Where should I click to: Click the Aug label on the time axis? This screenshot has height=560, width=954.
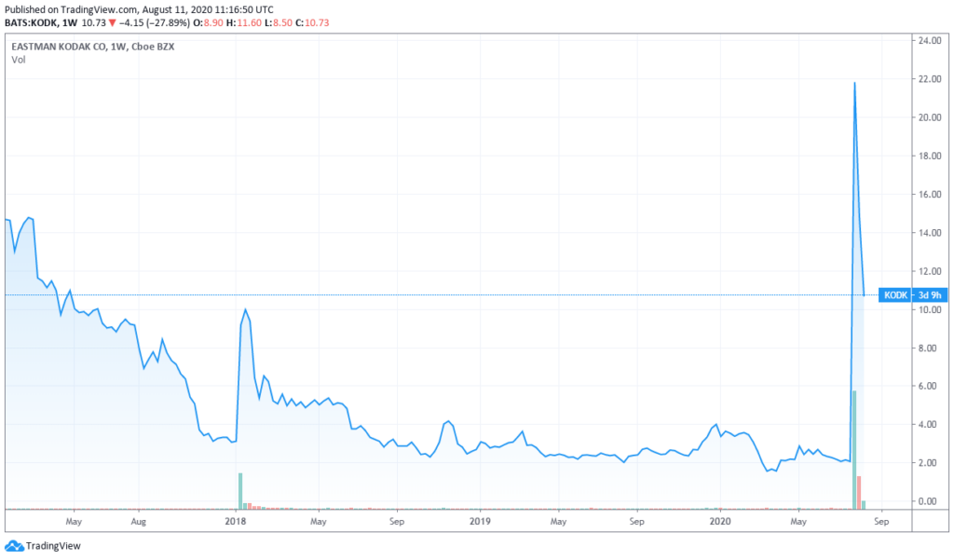click(x=139, y=522)
